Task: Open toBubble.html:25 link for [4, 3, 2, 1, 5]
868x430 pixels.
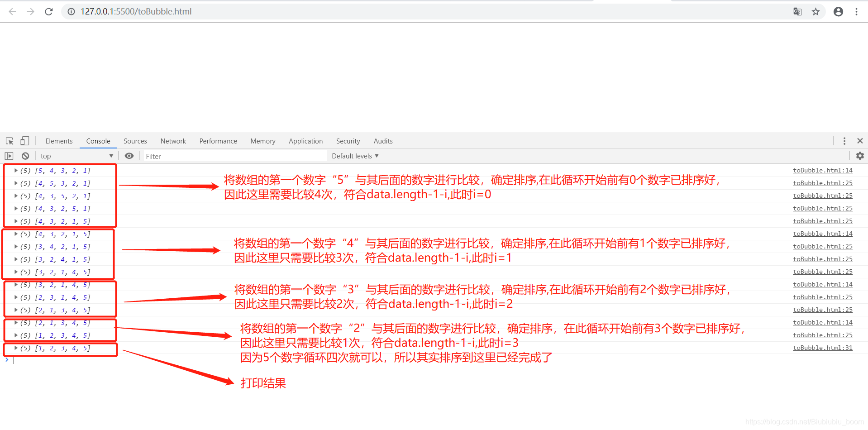Action: [823, 221]
